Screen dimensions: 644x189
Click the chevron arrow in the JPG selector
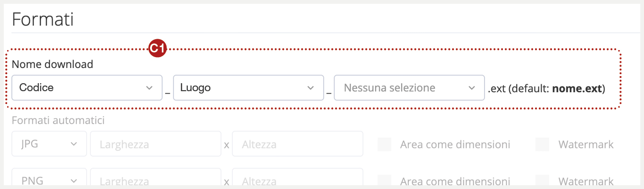(x=74, y=144)
